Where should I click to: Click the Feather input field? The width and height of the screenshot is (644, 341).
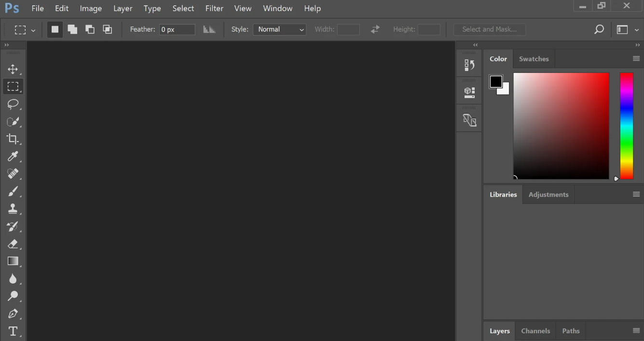click(x=177, y=29)
